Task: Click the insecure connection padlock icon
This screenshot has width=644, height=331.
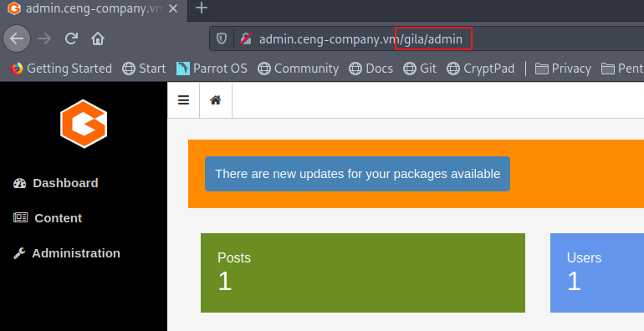Action: click(246, 38)
